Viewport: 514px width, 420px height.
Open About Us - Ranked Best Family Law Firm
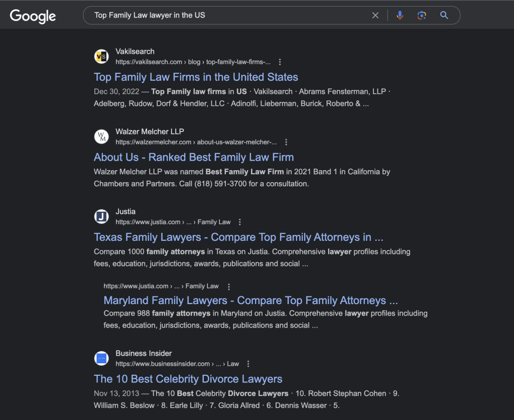pos(194,157)
